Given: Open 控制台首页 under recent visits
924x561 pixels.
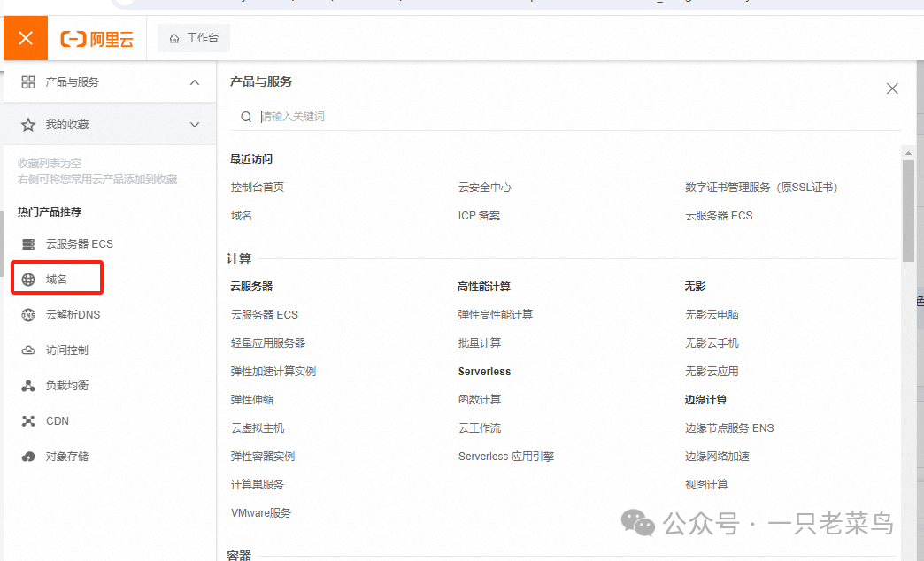Looking at the screenshot, I should [258, 188].
